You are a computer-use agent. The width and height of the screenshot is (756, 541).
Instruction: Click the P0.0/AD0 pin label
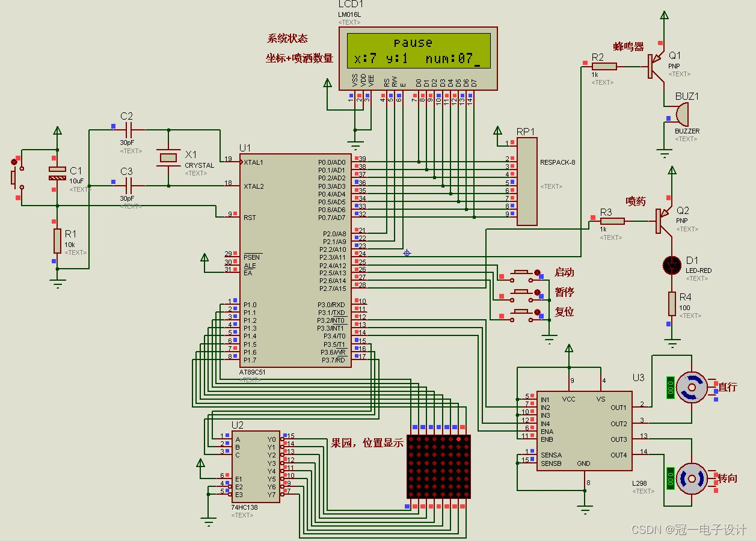click(332, 162)
